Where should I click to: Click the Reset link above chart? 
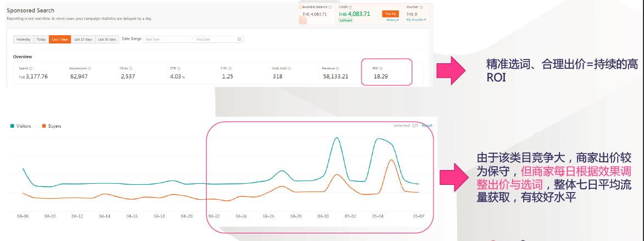427,125
